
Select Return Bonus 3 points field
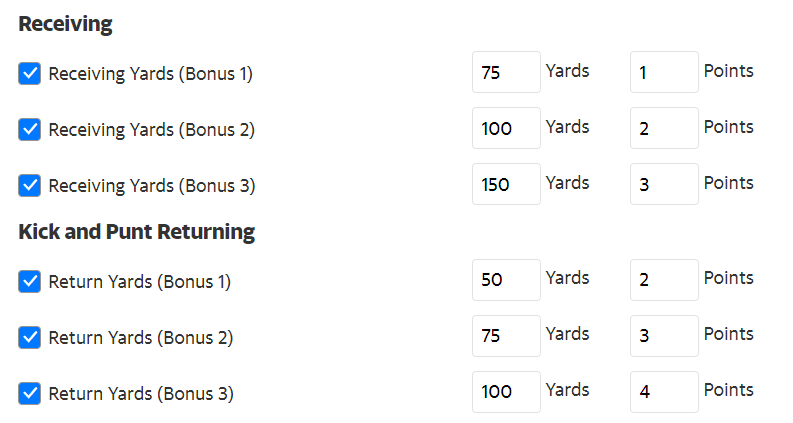pyautogui.click(x=664, y=393)
